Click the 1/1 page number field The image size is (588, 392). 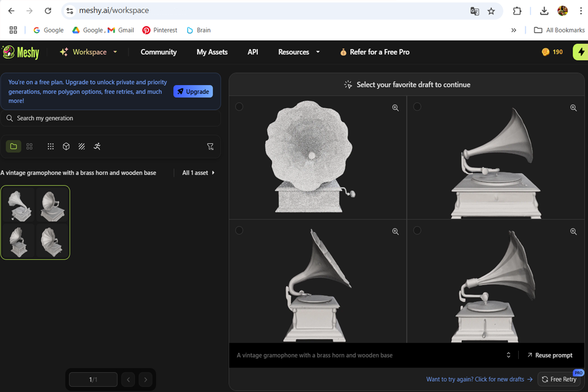click(x=93, y=380)
